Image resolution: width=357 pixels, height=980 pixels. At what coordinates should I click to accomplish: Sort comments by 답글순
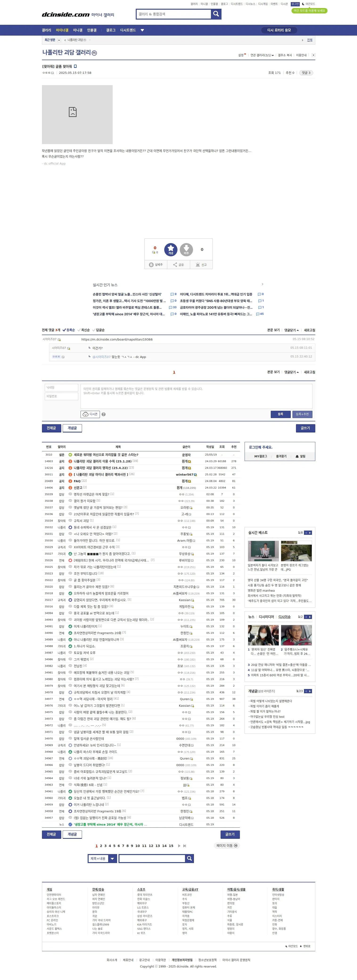point(98,330)
